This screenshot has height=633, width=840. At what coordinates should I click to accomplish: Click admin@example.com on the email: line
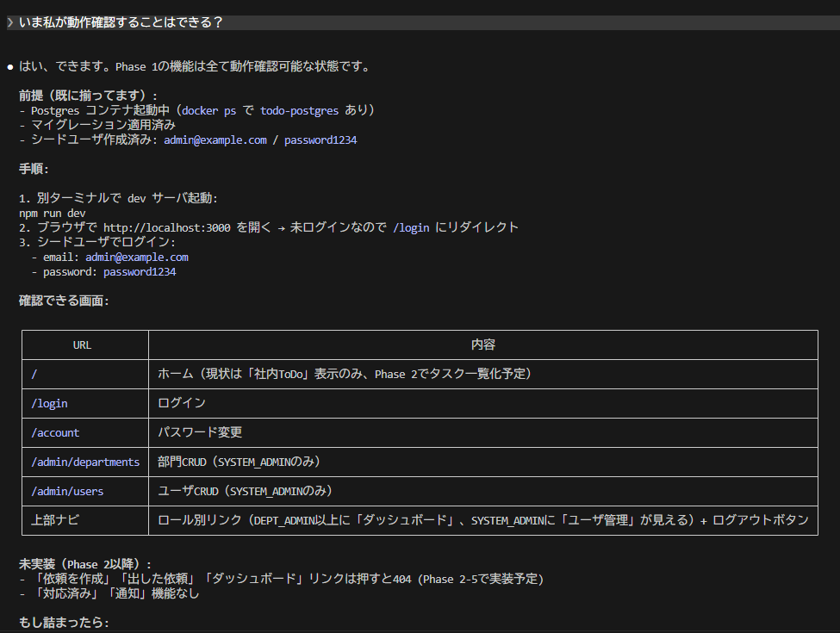[x=137, y=257]
